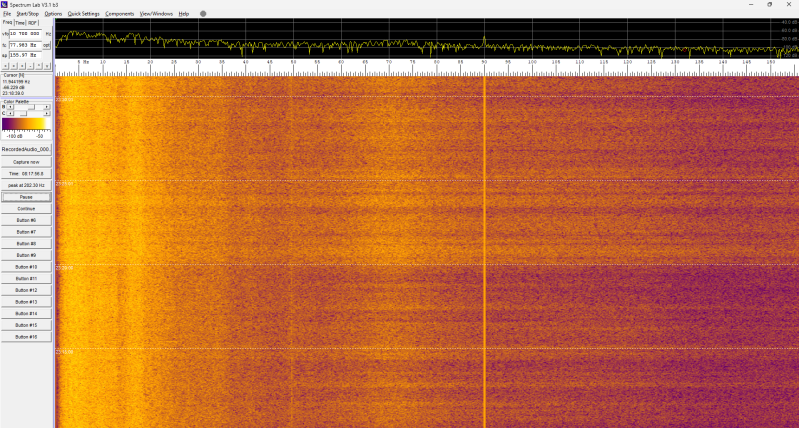Click the peak at 282.30 Hz button

point(26,185)
